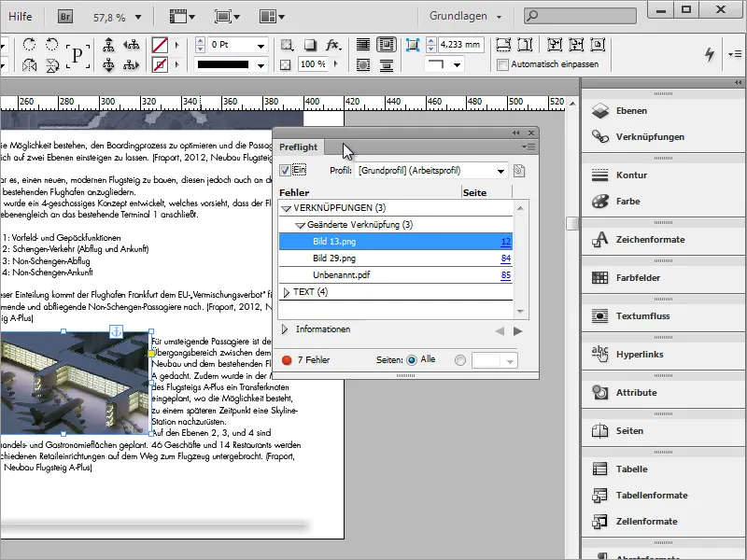Image resolution: width=747 pixels, height=560 pixels.
Task: Expand the TEXT (4) error group
Action: 287,292
